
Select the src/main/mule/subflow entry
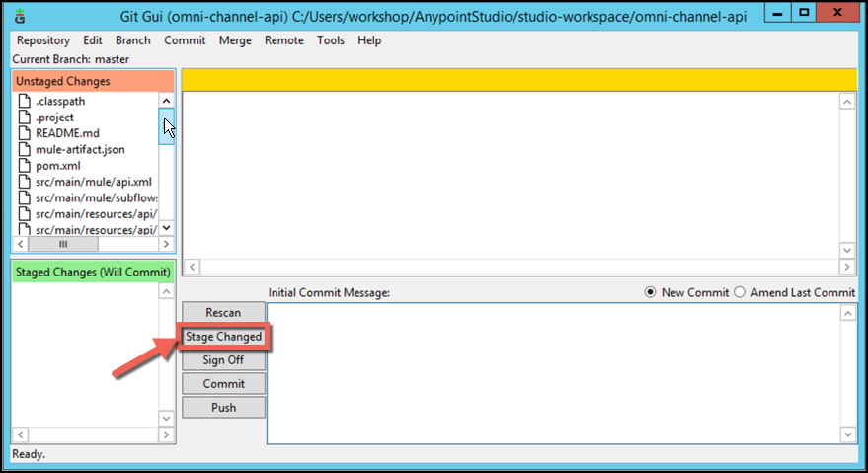[97, 197]
